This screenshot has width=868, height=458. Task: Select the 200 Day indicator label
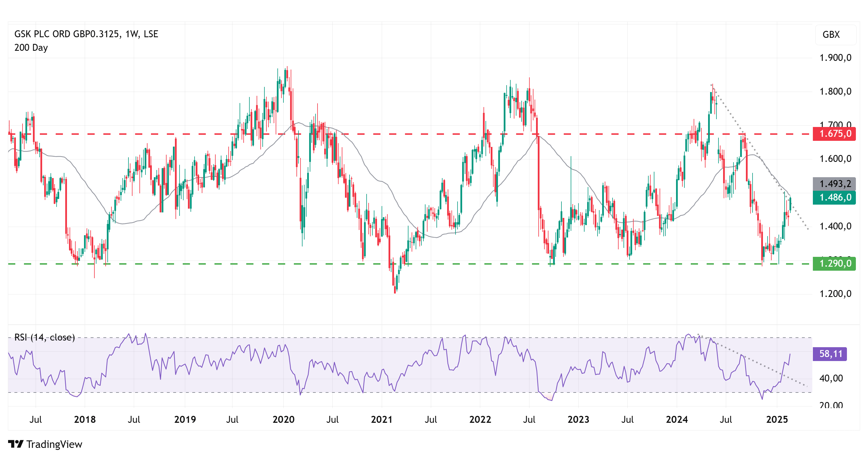(31, 48)
